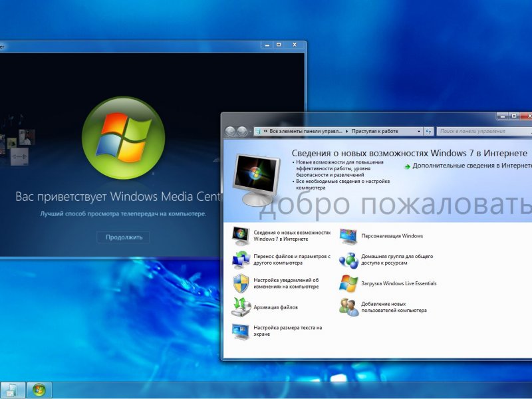The image size is (532, 399).
Task: Click the file archiving icon
Action: (241, 307)
